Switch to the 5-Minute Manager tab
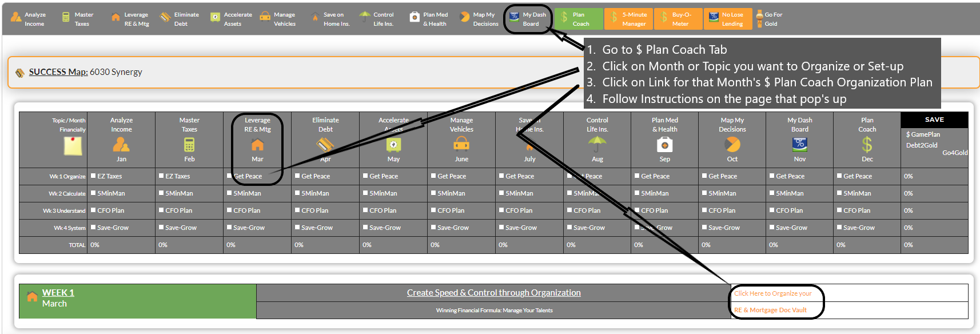980x334 pixels. coord(628,19)
